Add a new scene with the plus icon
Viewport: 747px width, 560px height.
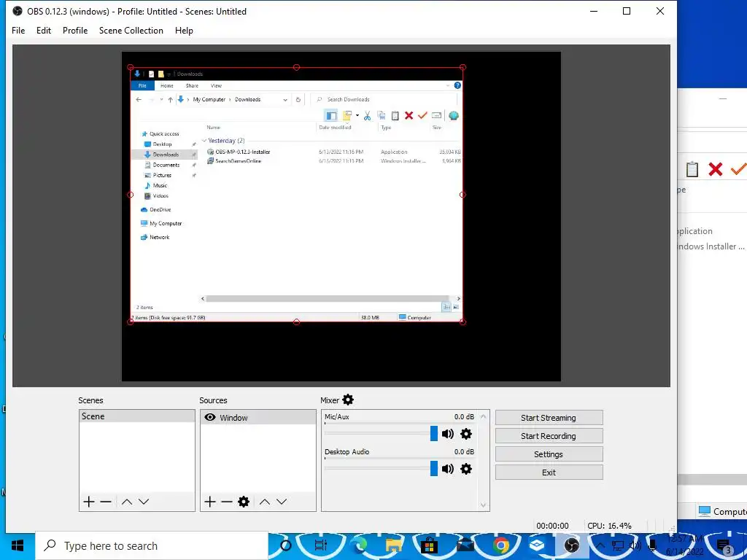point(88,502)
